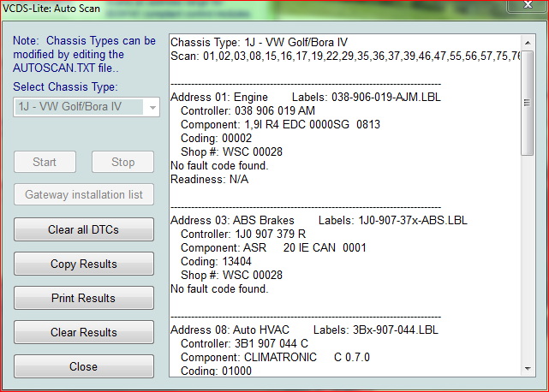549x392 pixels.
Task: Click the 'Labels: 3Bx-907-044.LBL' text
Action: click(x=376, y=330)
